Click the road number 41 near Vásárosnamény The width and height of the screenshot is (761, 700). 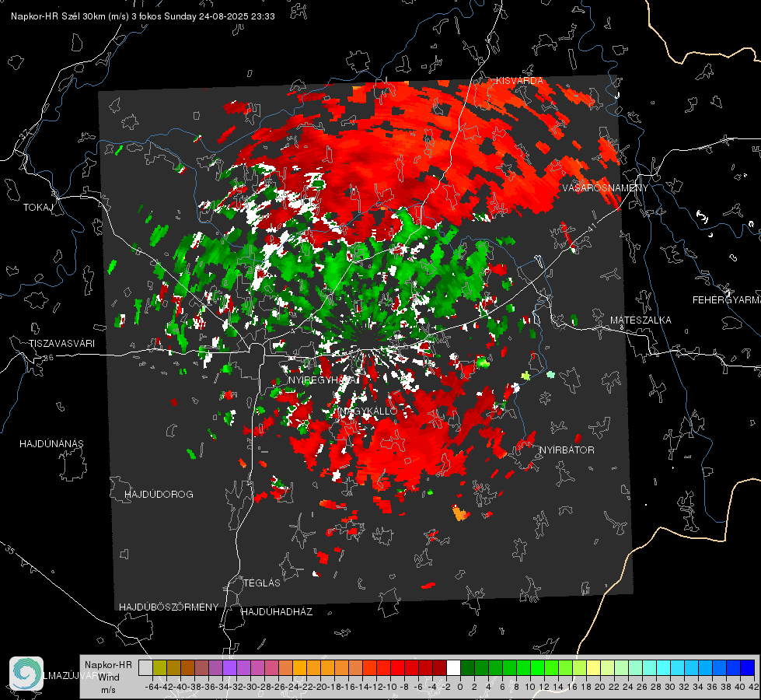[592, 226]
